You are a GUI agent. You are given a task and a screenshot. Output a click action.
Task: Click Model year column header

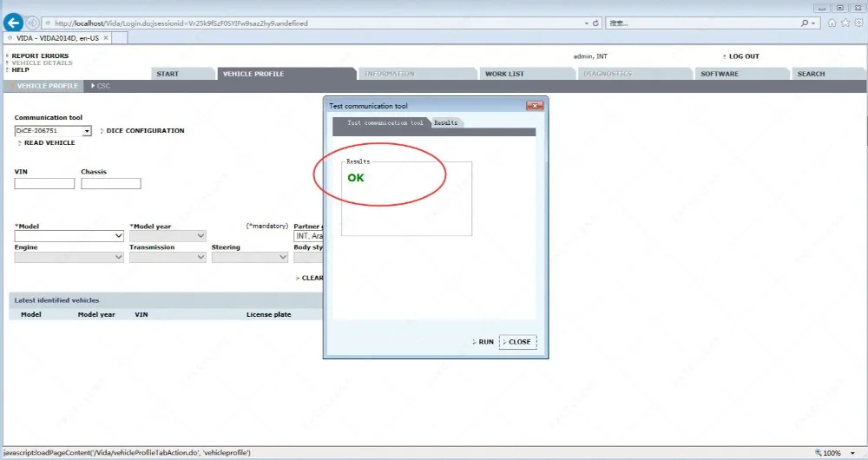click(x=96, y=314)
